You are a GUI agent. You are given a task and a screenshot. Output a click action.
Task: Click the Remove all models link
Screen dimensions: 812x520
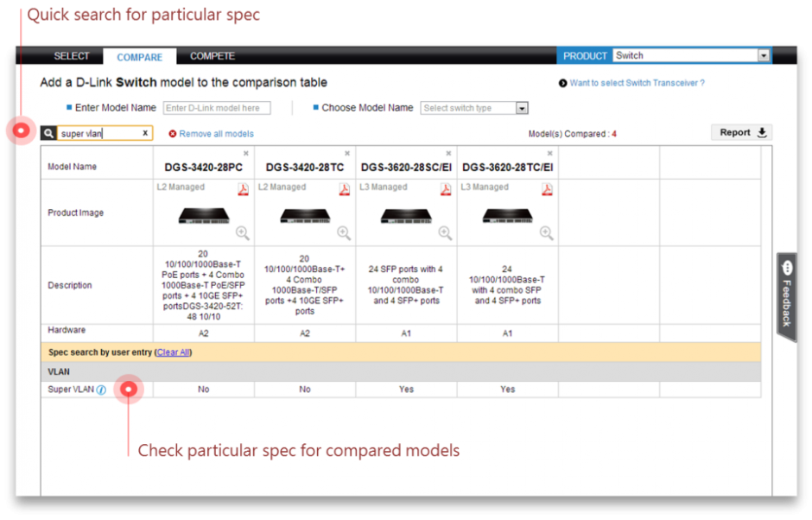(217, 134)
